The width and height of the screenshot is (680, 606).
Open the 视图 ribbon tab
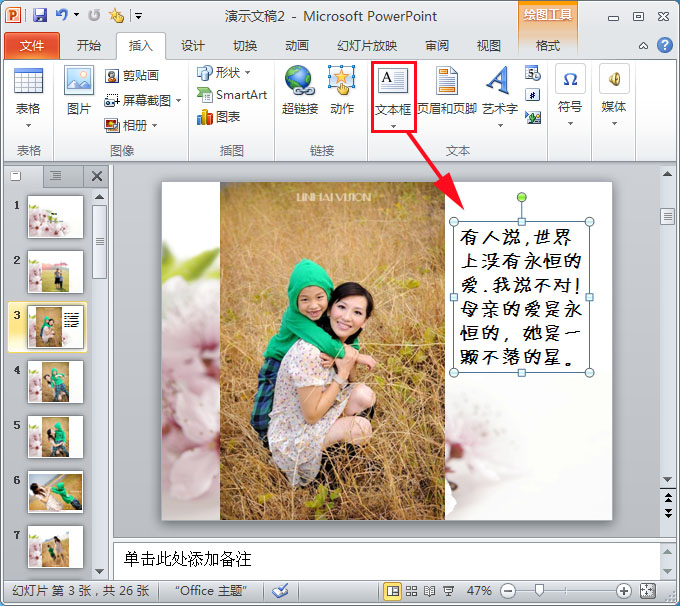489,46
